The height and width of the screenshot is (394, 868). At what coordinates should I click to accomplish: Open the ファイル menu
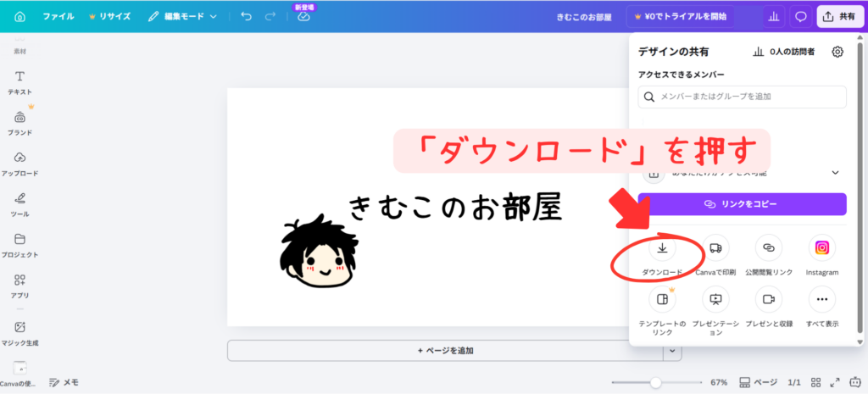pyautogui.click(x=58, y=17)
